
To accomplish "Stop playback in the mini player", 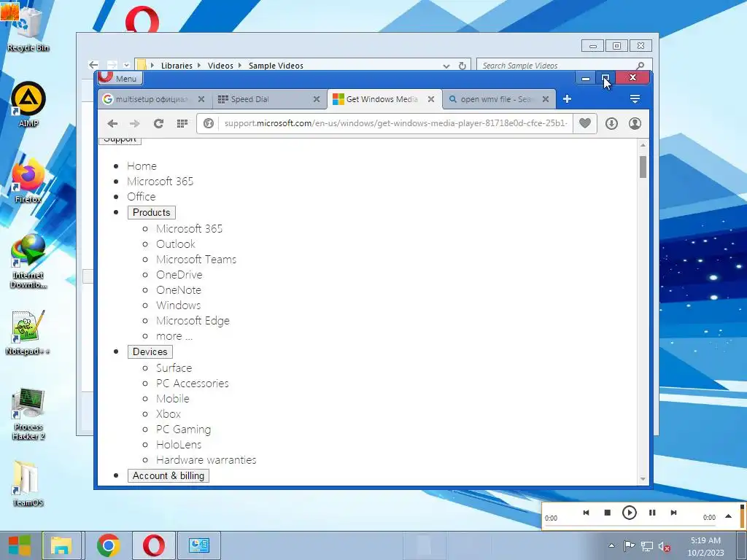I will (x=607, y=513).
